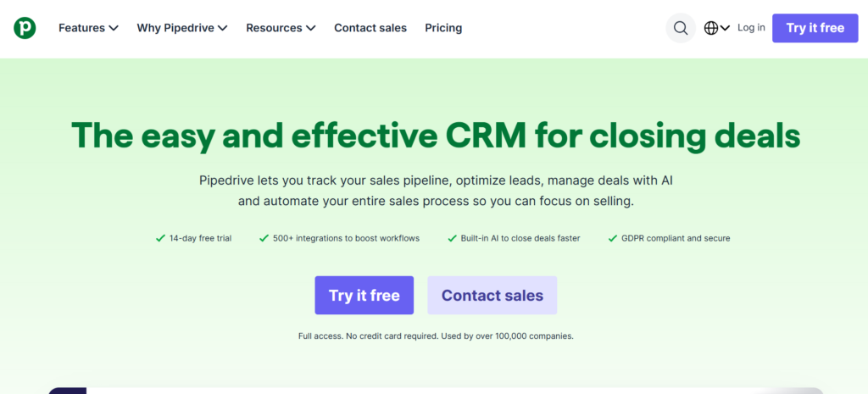Click 'Full access. No credit card required' text

point(368,336)
